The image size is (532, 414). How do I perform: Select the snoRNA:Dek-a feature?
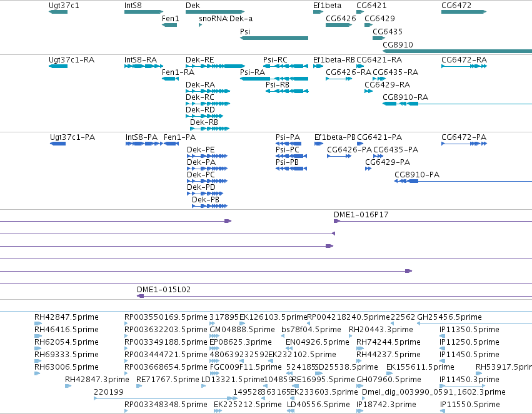coord(200,25)
